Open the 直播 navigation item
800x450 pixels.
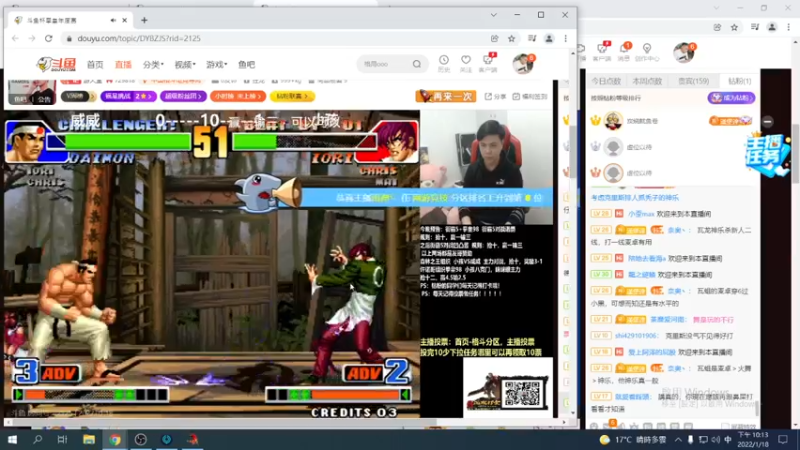coord(123,65)
